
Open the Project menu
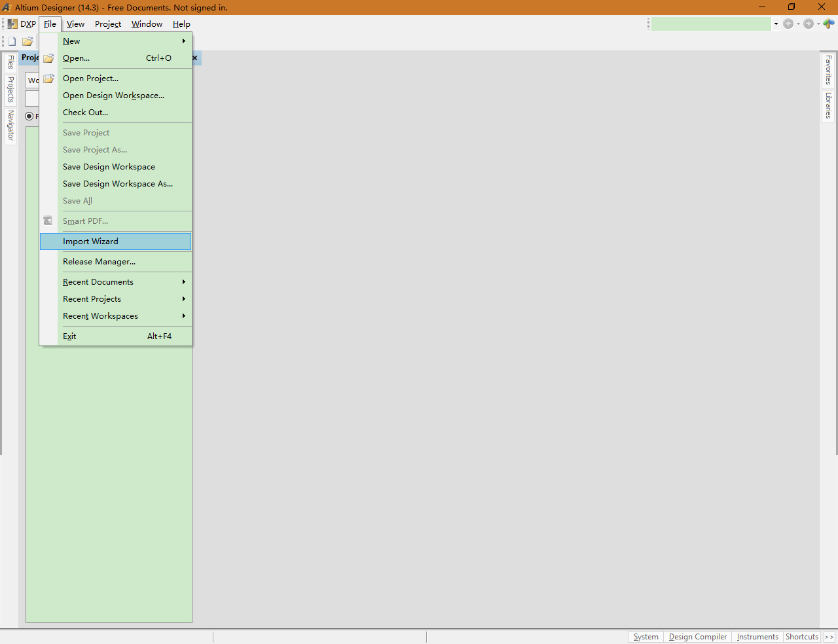point(108,24)
